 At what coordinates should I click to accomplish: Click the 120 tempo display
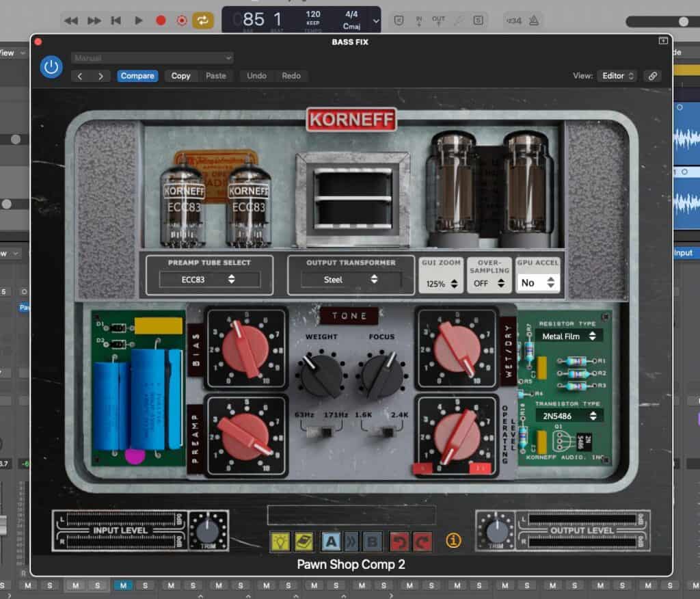tap(313, 14)
